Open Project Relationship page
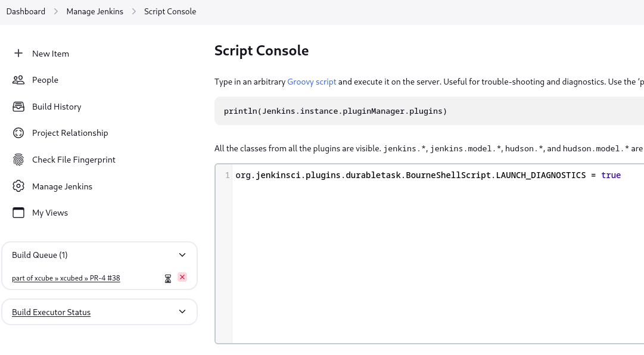Viewport: 644px width, 355px height. coord(70,133)
